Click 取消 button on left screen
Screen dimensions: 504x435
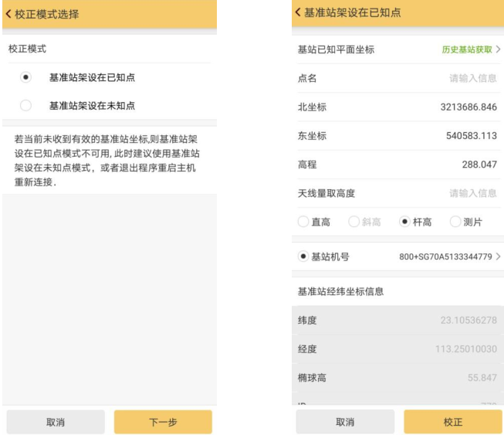[x=56, y=422]
